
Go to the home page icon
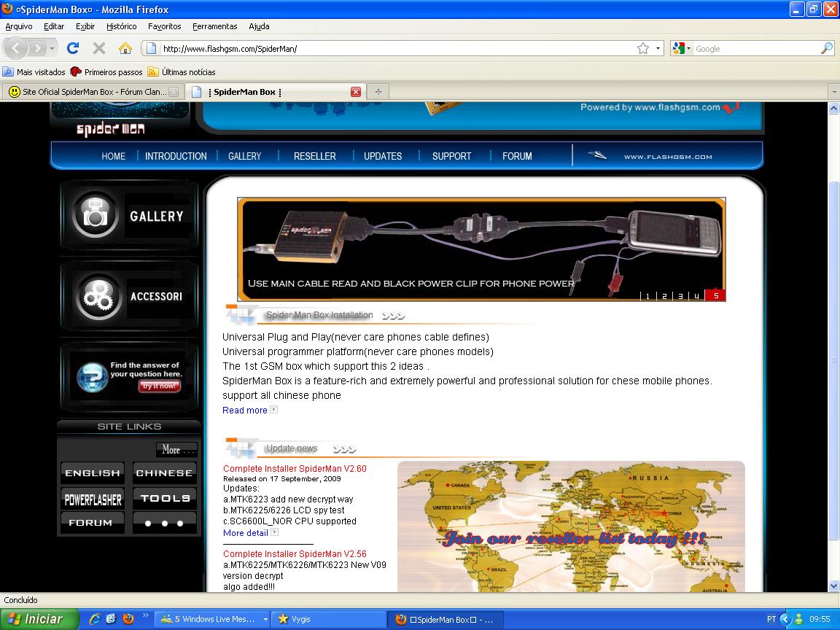click(x=125, y=48)
